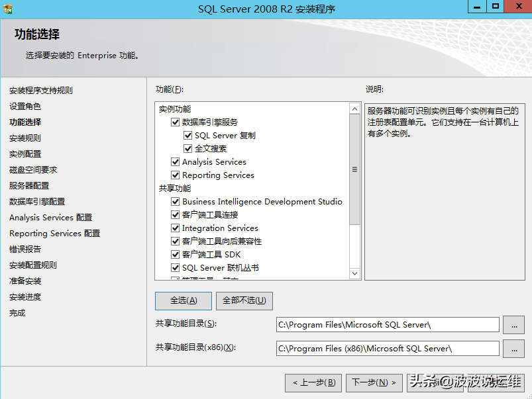Select 磁盘空间要求 step in sidebar
The image size is (532, 399).
click(33, 170)
